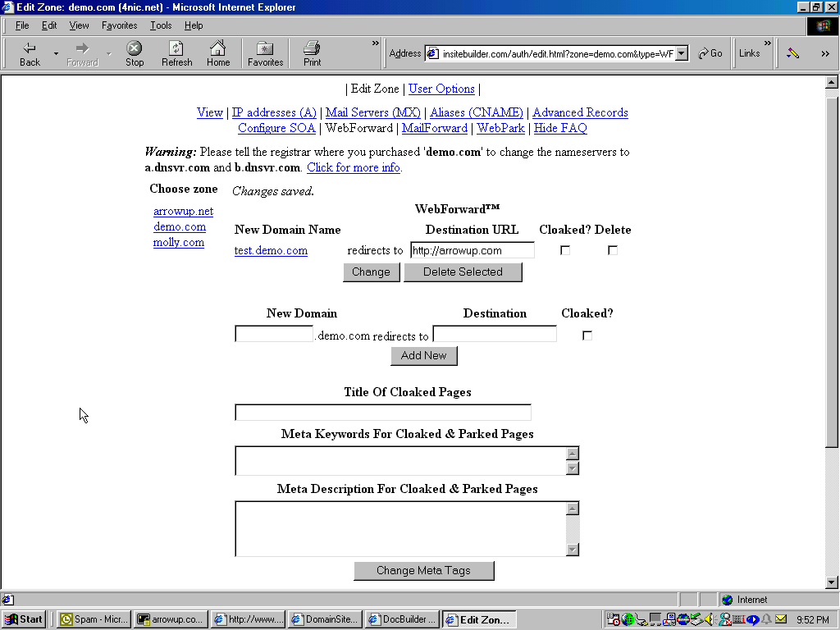Expand the Links bar chevron

pos(768,43)
